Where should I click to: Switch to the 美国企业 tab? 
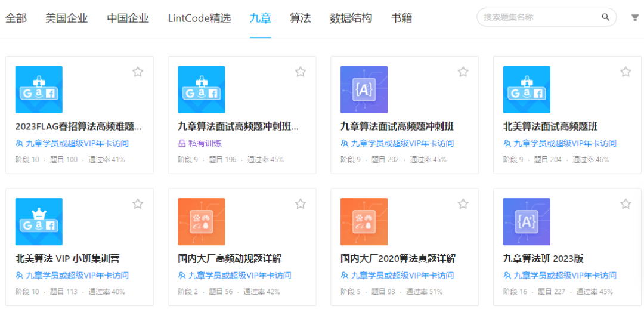pyautogui.click(x=67, y=18)
